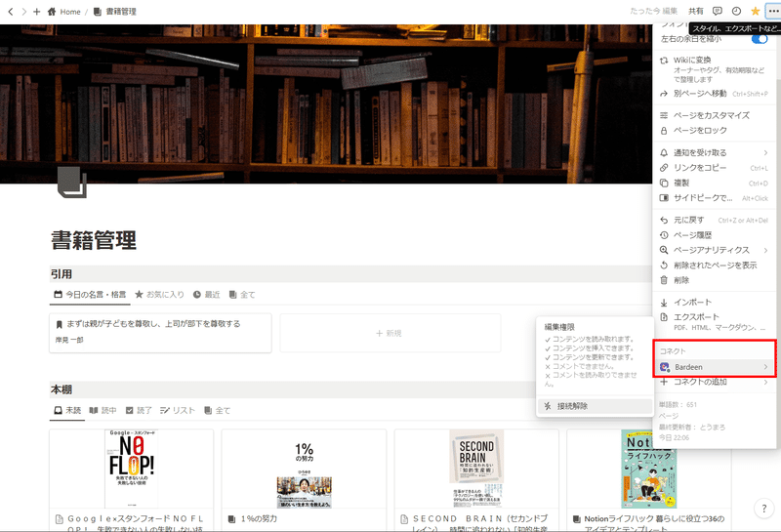The width and height of the screenshot is (781, 532).
Task: Select ページをロック
Action: click(x=715, y=130)
